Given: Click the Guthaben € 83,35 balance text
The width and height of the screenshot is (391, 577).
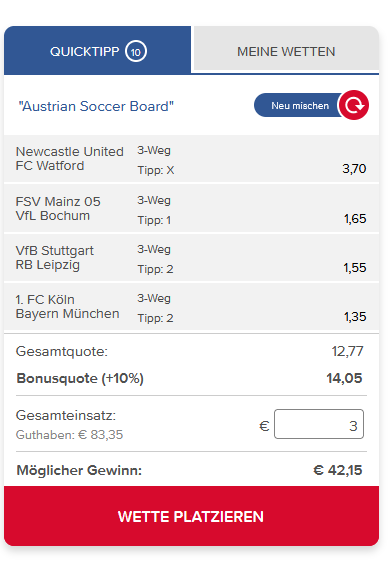Looking at the screenshot, I should (x=69, y=435).
